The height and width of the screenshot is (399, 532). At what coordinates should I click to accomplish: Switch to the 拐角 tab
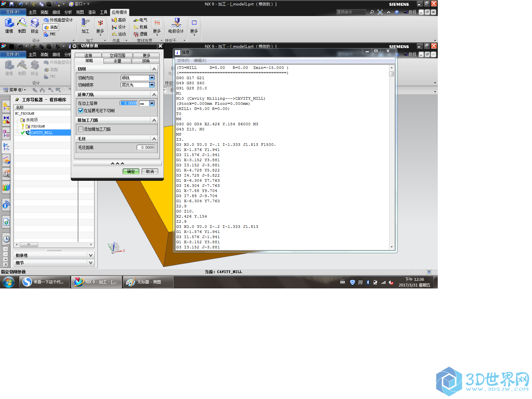click(x=146, y=61)
